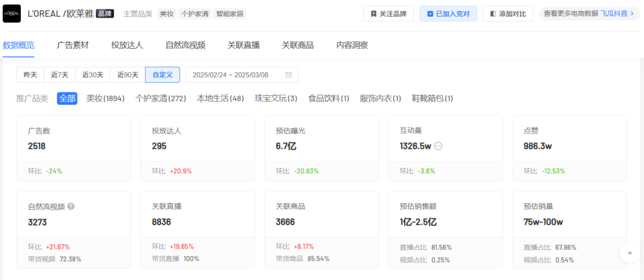
Task: Click the 自然流视频 3273 value
Action: coord(38,222)
